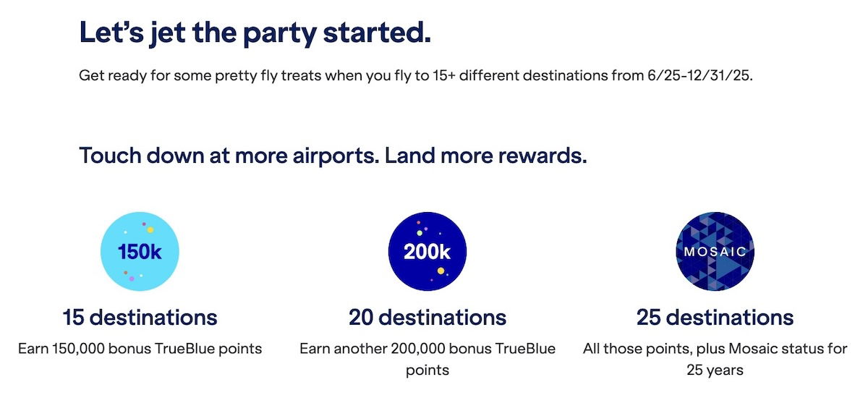Click the word 'points' under 200,000 bonus

pyautogui.click(x=427, y=371)
